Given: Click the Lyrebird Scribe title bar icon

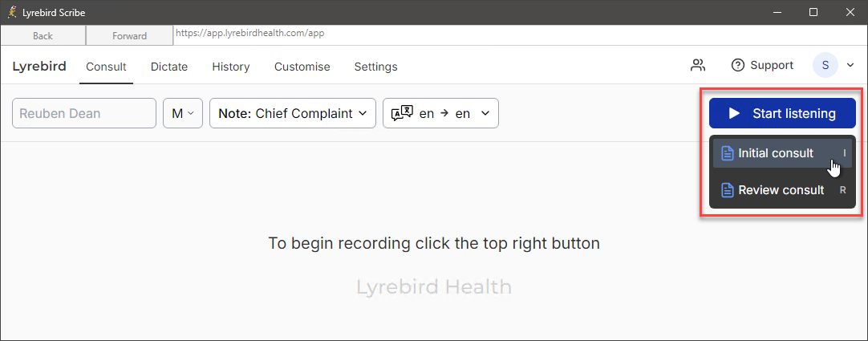Looking at the screenshot, I should (12, 12).
